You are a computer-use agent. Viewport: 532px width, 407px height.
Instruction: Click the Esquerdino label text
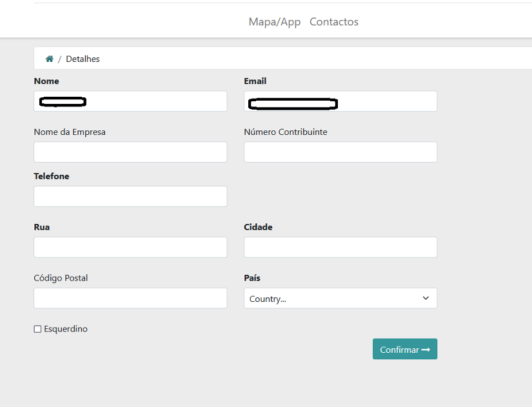pos(66,329)
